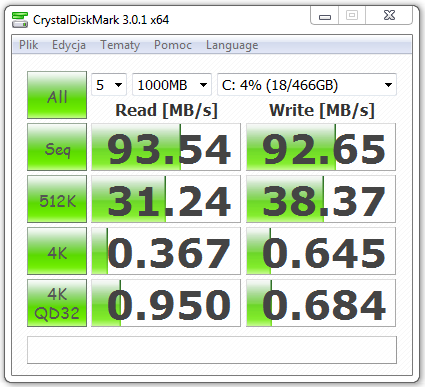
Task: Open the Plik menu
Action: click(x=28, y=45)
